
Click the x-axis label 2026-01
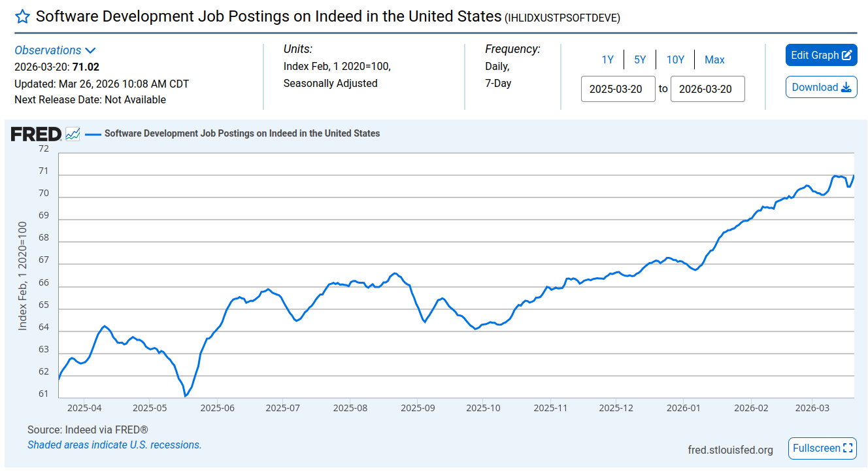684,408
